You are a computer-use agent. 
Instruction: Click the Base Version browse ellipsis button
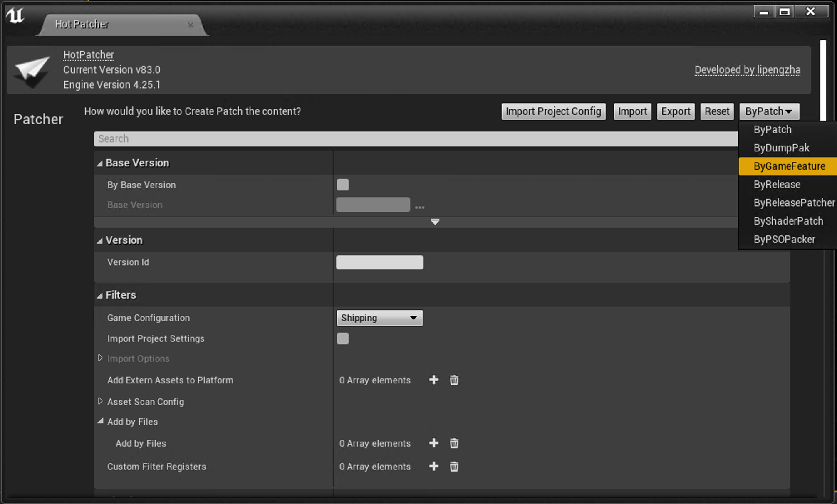(419, 207)
